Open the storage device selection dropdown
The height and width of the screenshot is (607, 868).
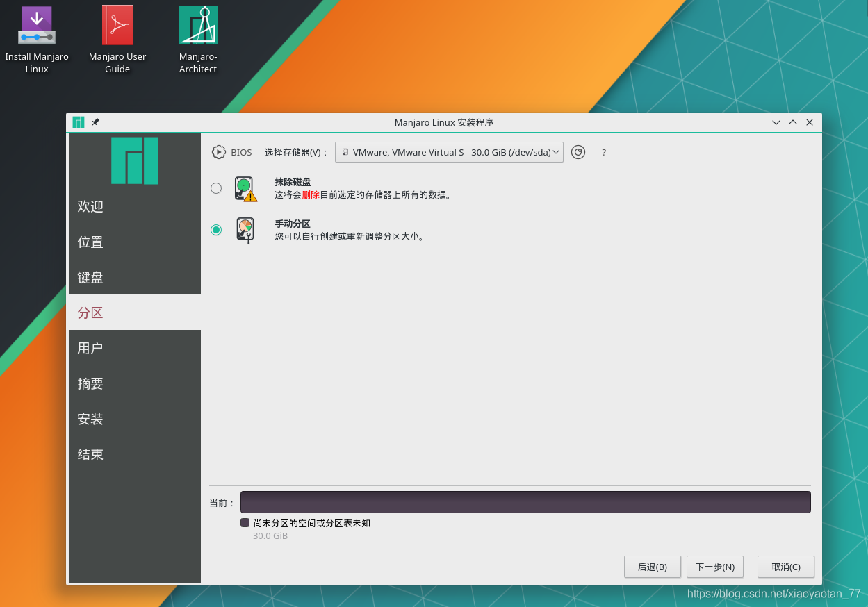coord(449,152)
